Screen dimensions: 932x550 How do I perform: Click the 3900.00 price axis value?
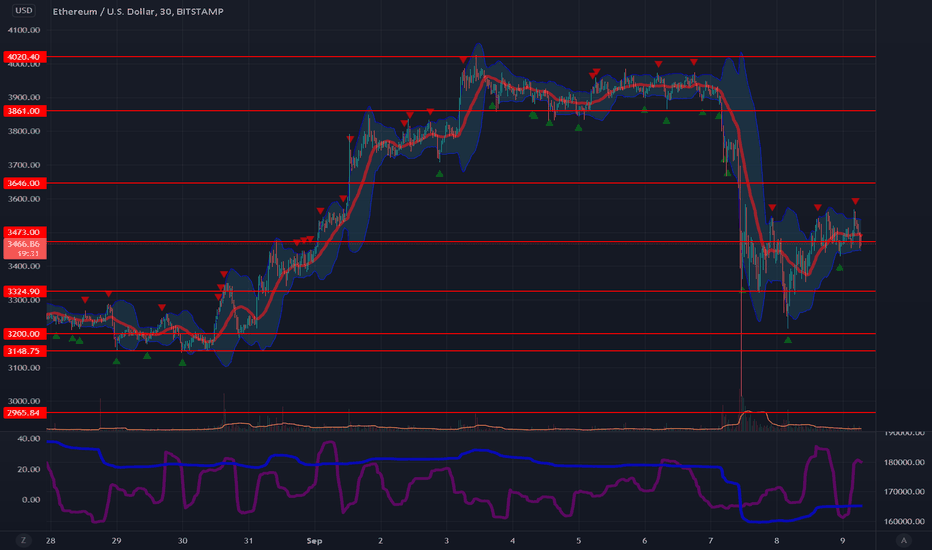(24, 98)
